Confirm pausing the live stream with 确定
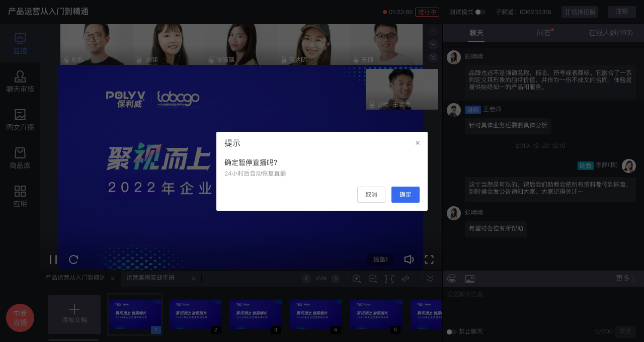The width and height of the screenshot is (644, 342). point(406,195)
